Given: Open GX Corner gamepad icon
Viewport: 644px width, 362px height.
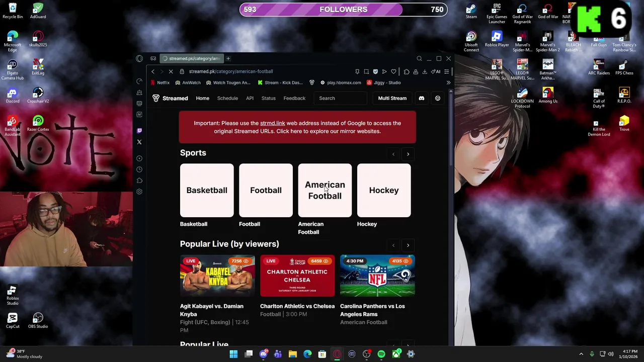Looking at the screenshot, I should [153, 58].
